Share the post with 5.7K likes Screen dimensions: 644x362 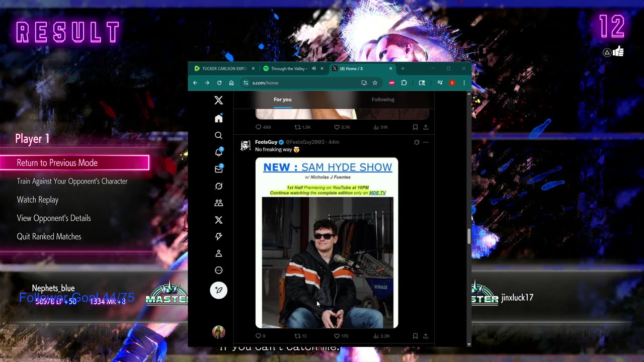[426, 127]
